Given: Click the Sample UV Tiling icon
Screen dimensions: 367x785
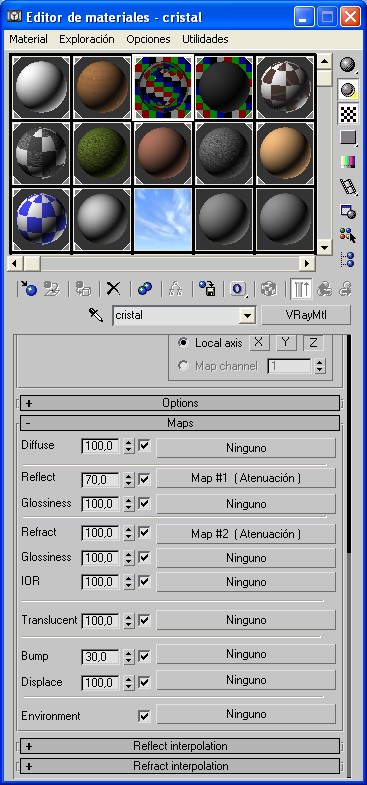Looking at the screenshot, I should [347, 138].
